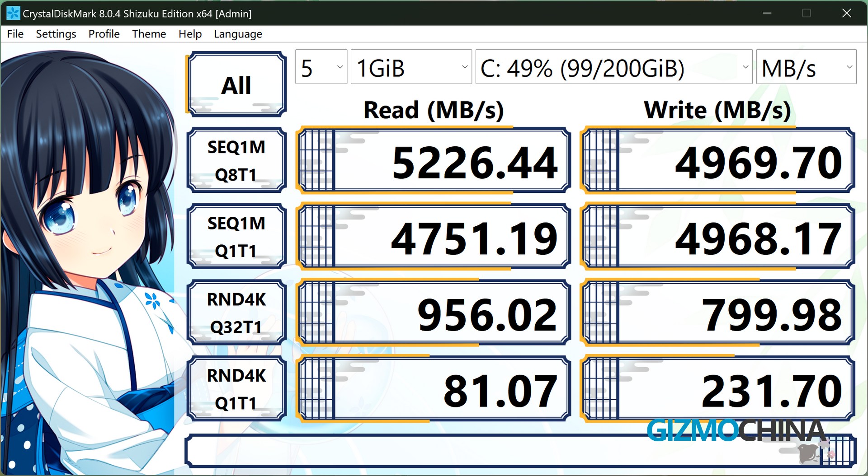Start the SEQ1M Q8T1 test

point(236,160)
